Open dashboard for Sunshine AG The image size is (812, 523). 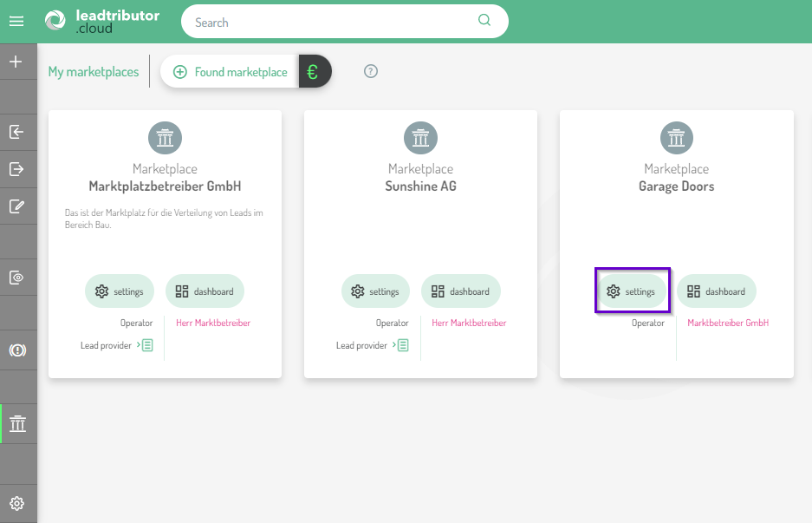click(461, 291)
